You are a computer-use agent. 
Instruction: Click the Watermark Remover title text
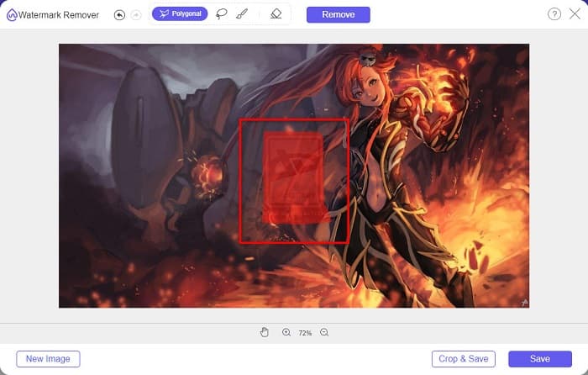[x=59, y=15]
